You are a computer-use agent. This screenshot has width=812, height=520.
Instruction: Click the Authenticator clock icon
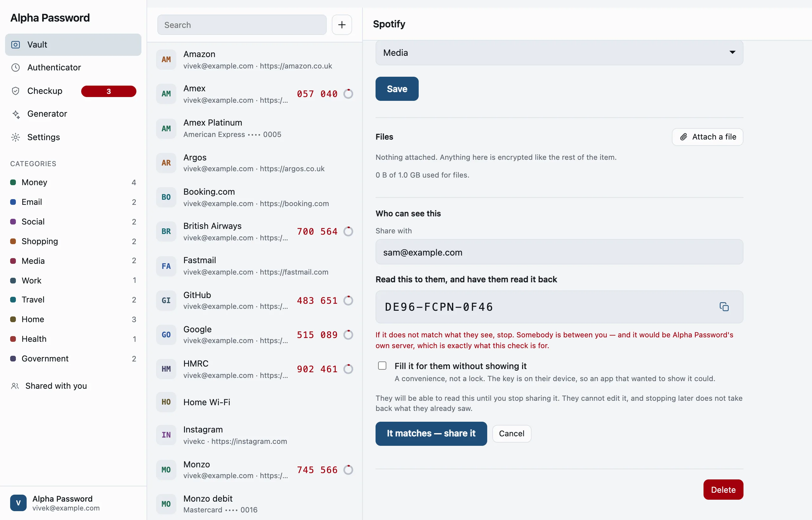[x=16, y=68]
